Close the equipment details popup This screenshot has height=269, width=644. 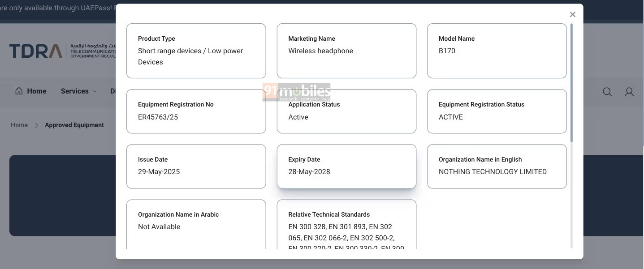(x=572, y=14)
